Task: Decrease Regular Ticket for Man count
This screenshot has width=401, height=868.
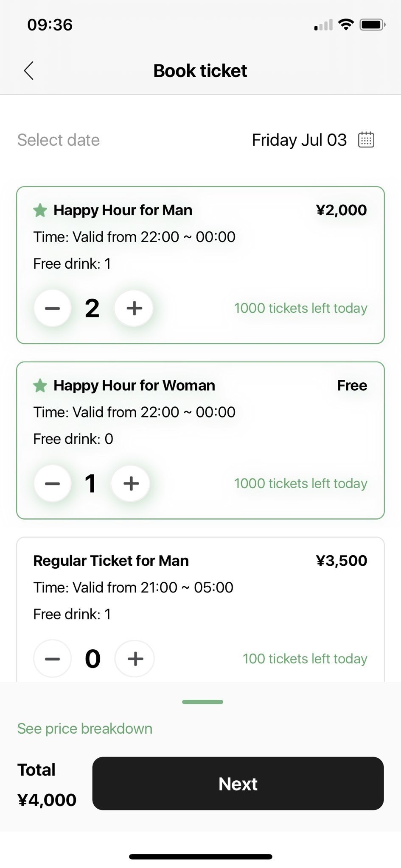Action: click(52, 659)
